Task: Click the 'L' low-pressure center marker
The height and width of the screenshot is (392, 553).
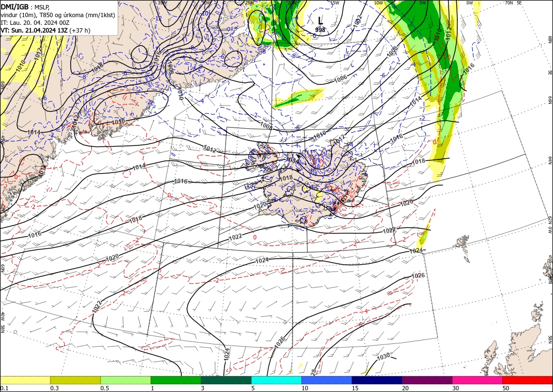Action: pos(320,21)
